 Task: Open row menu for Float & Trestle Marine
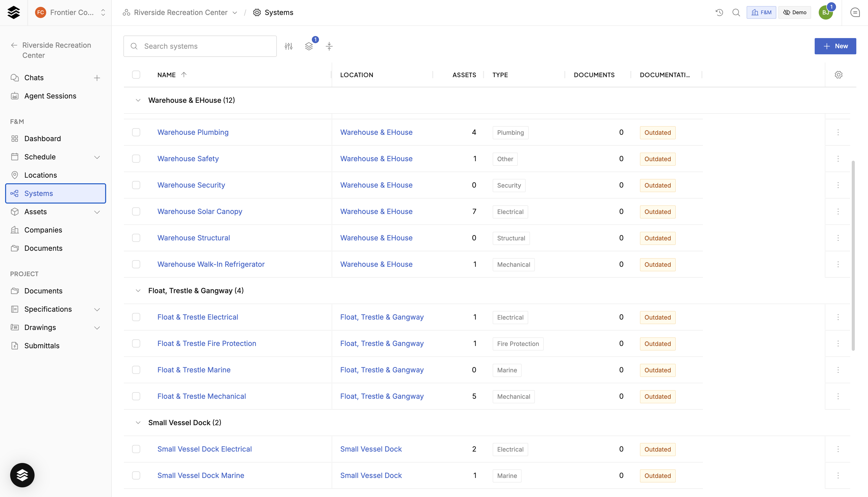tap(838, 370)
